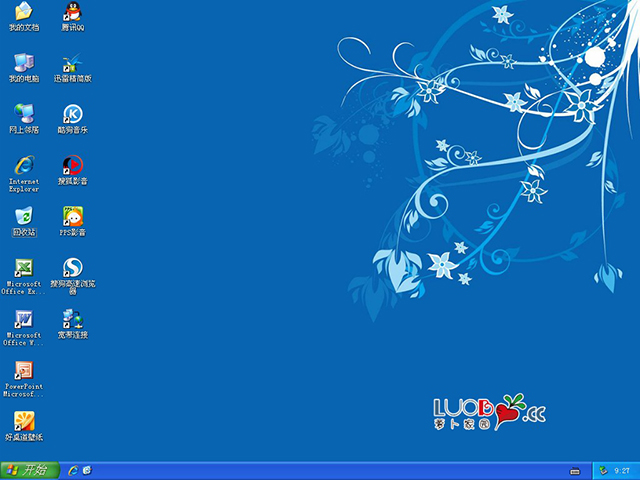This screenshot has height=480, width=640.
Task: Launch PowerPoint desktop shortcut
Action: tap(23, 370)
